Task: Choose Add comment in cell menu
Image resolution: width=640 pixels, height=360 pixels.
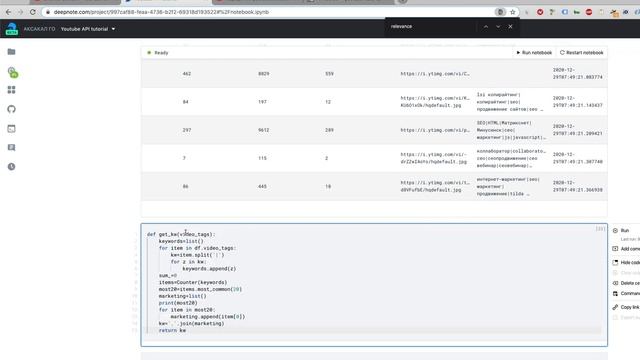Action: click(626, 249)
